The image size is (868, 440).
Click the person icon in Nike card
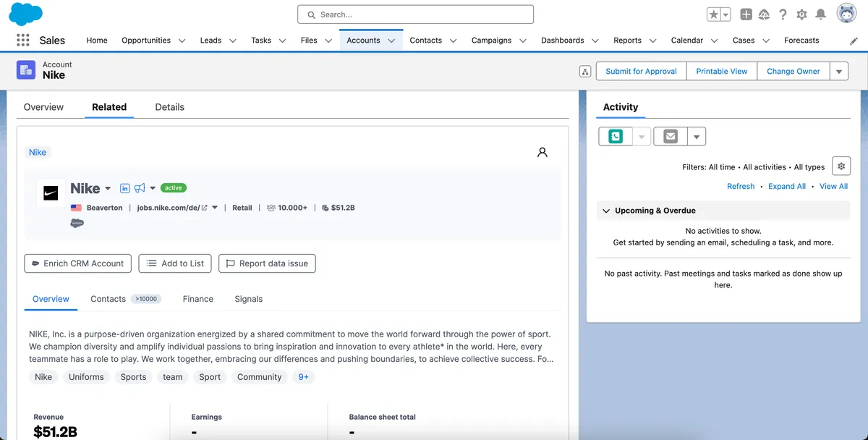(x=542, y=153)
